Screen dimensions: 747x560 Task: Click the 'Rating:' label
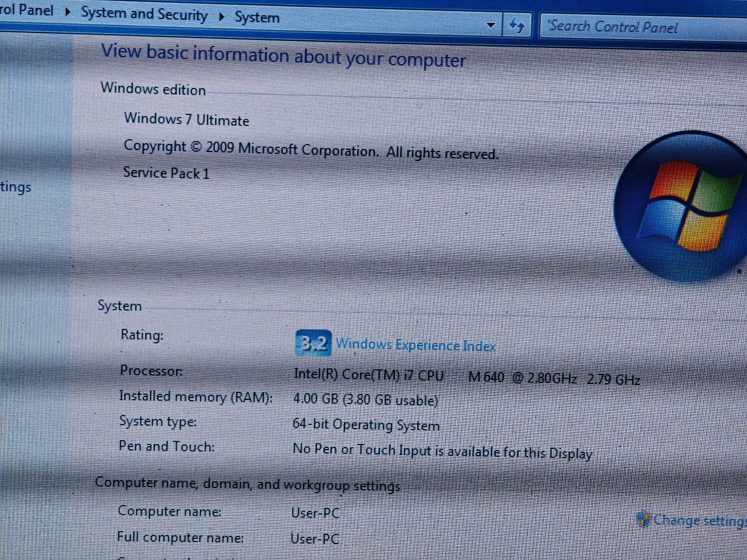142,335
